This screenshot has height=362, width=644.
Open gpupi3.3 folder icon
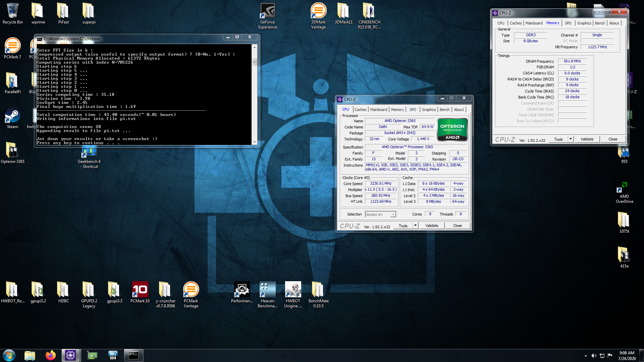pos(114,292)
